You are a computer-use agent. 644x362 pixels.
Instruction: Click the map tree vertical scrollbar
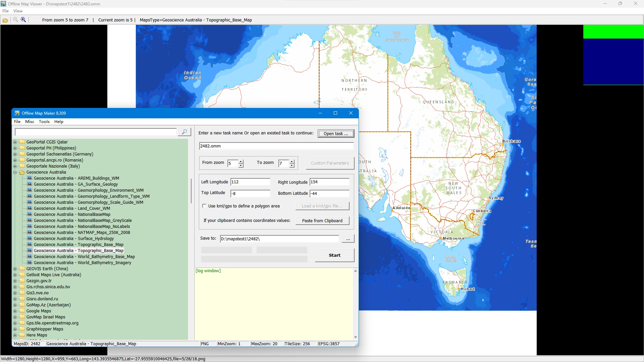tap(191, 191)
